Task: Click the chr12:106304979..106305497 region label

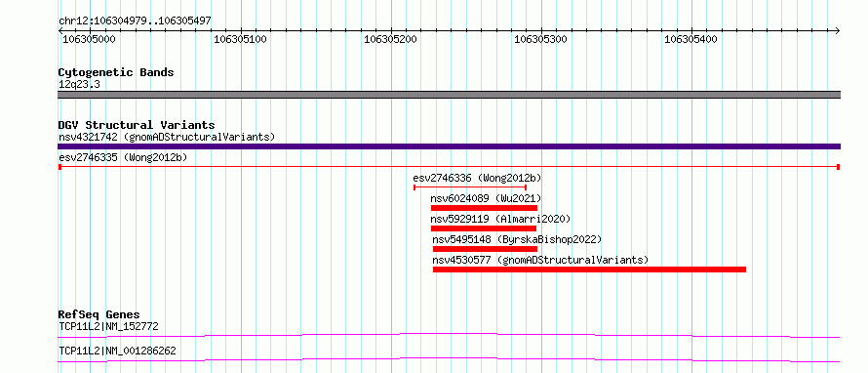Action: coord(135,21)
